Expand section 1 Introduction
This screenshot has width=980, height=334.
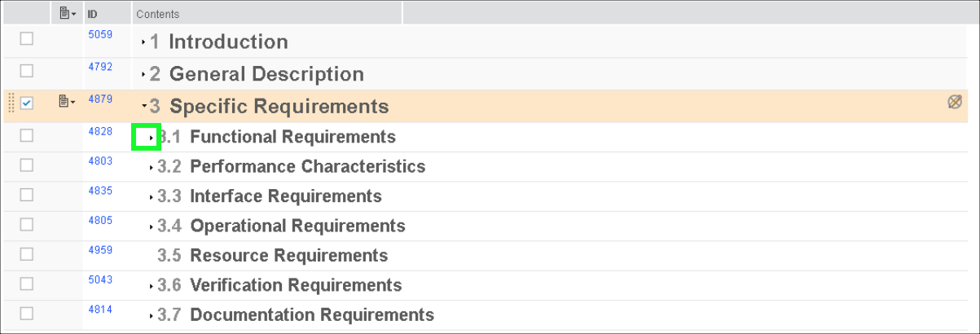click(x=144, y=42)
